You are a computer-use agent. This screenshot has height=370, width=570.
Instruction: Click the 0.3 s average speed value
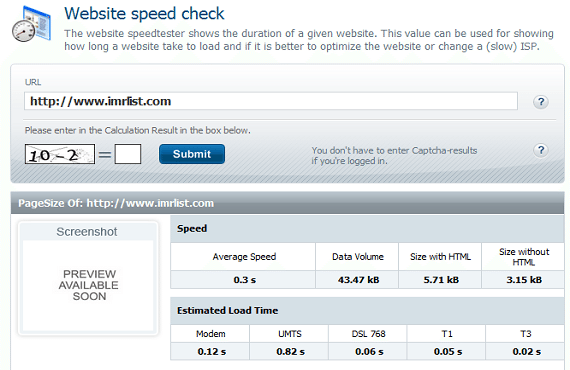(245, 280)
